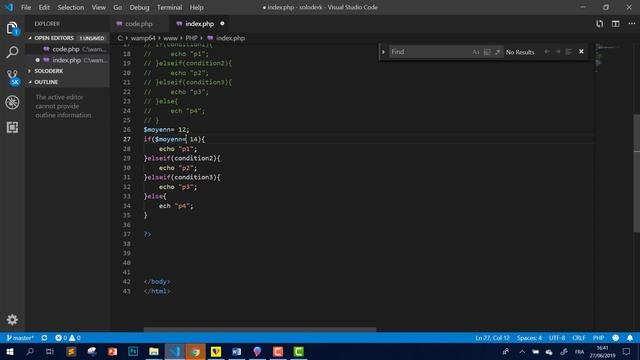This screenshot has width=640, height=360.
Task: Click the vertical editor scrollbar
Action: tap(637, 173)
